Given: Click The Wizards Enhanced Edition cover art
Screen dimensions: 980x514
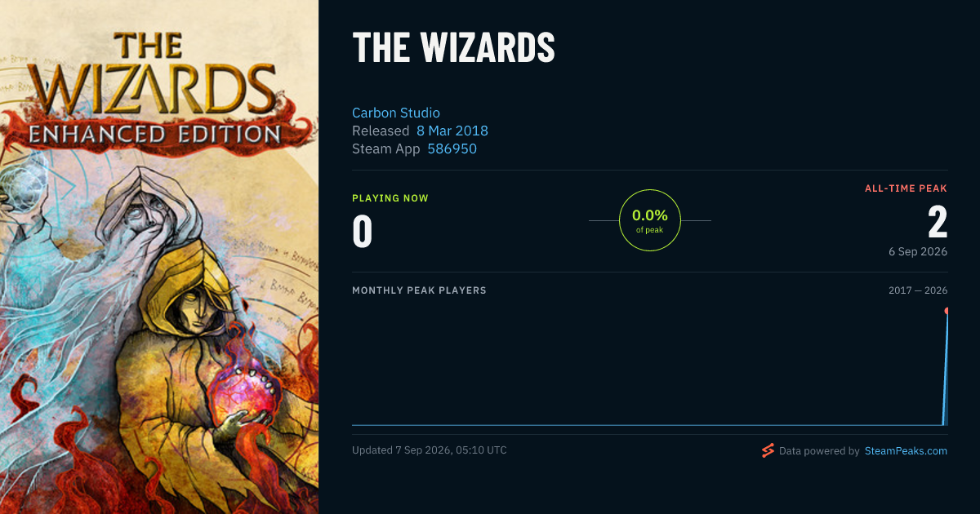Looking at the screenshot, I should coord(159,257).
